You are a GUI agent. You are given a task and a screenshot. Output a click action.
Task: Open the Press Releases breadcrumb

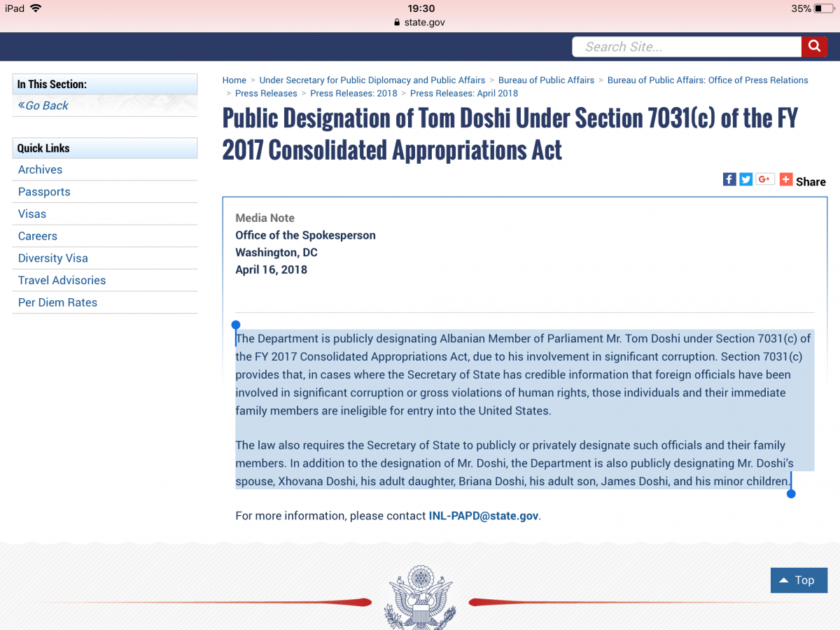click(x=266, y=93)
